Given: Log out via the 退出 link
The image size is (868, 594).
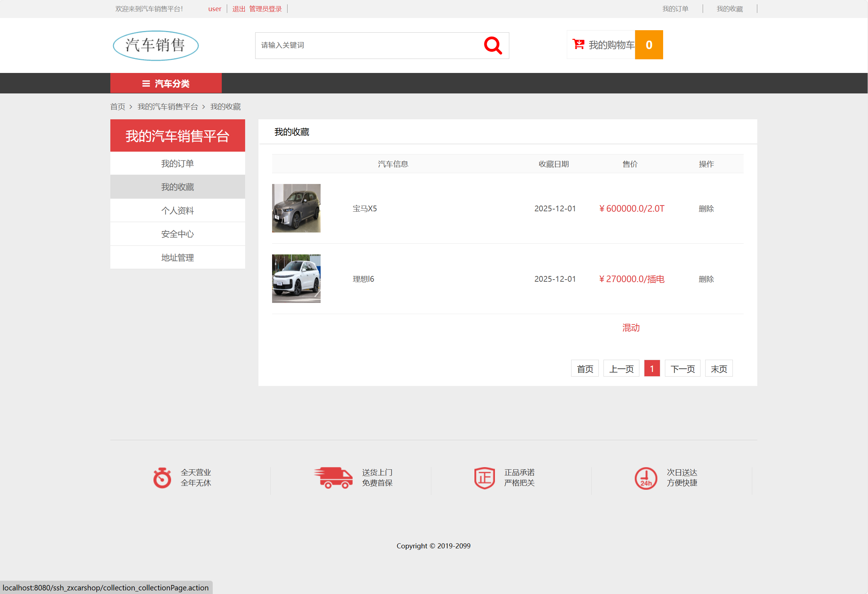Looking at the screenshot, I should tap(238, 9).
